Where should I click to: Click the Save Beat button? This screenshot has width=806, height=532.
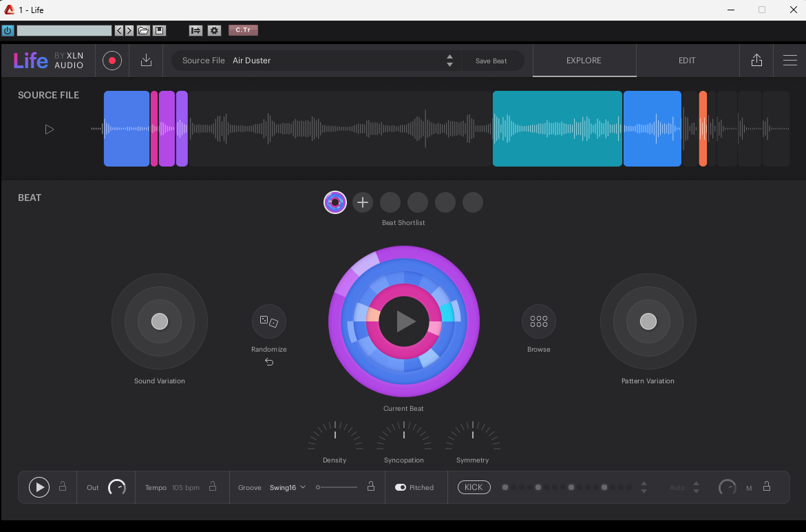pos(491,61)
